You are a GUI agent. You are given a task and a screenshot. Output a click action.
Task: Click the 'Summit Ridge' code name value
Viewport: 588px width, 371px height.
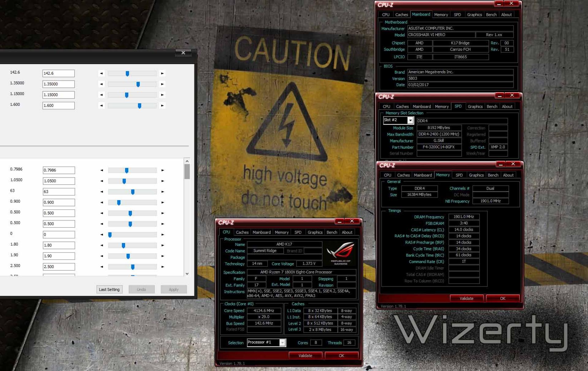[x=265, y=251]
